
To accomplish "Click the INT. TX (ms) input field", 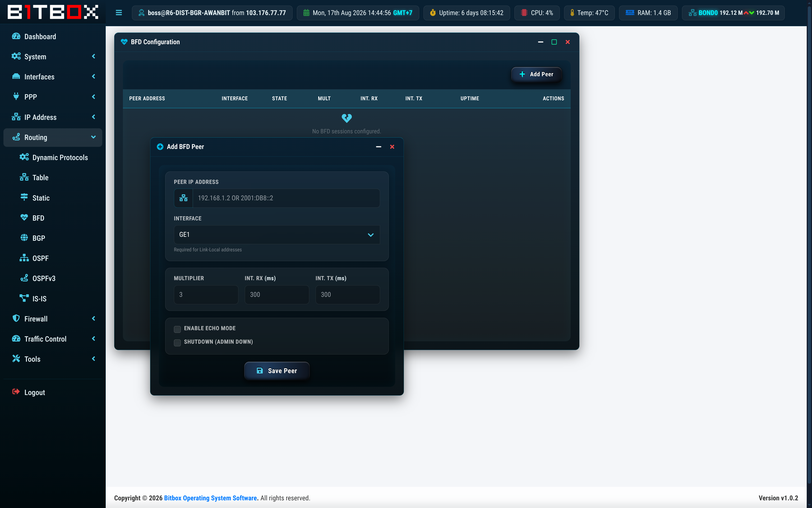I will point(348,295).
